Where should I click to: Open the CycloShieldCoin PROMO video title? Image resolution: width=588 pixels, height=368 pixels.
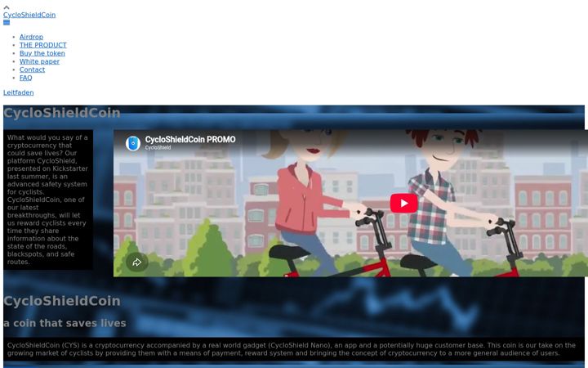point(190,139)
